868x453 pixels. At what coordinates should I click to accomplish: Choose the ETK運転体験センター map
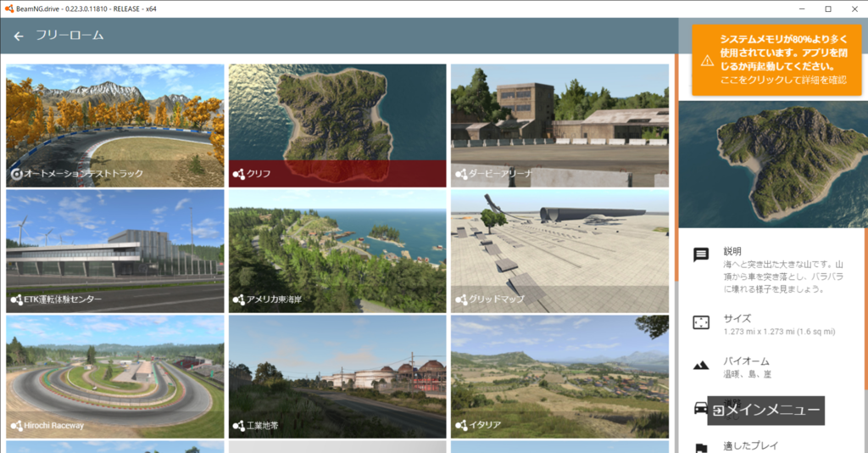pos(115,251)
